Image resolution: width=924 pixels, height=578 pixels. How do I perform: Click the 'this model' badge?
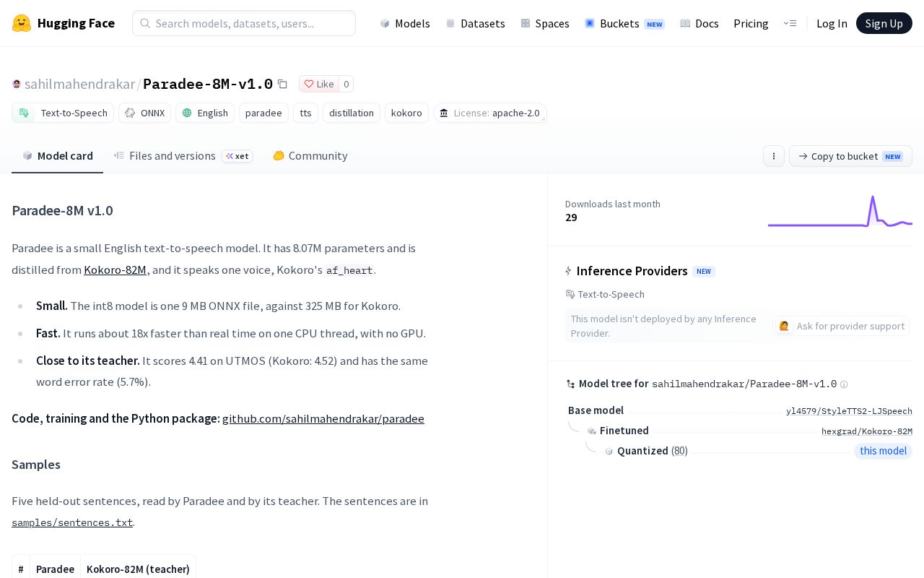point(883,451)
